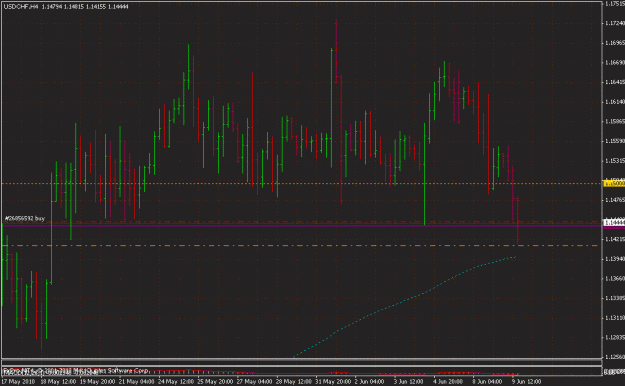Click the 1.16690 price scale label
Viewport: 625px width, 386px height.
tap(615, 62)
